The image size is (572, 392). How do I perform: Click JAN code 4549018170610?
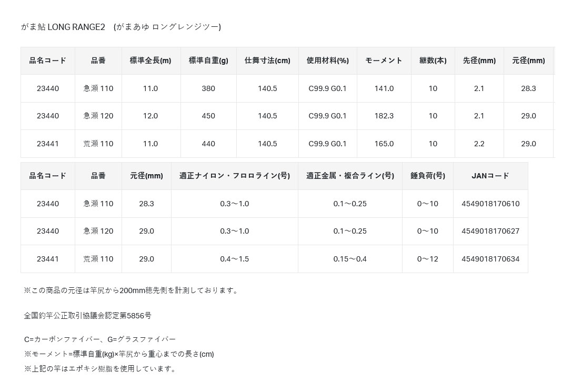point(490,204)
